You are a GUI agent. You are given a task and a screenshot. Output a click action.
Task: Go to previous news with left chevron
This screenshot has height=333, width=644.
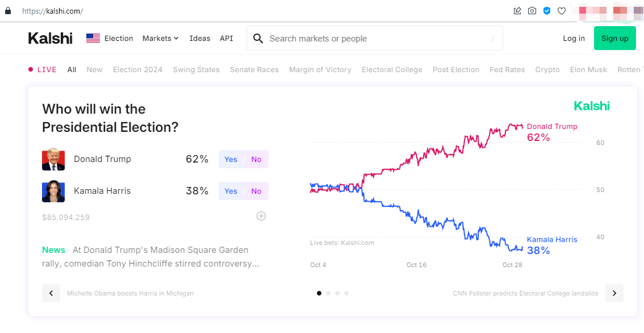51,293
